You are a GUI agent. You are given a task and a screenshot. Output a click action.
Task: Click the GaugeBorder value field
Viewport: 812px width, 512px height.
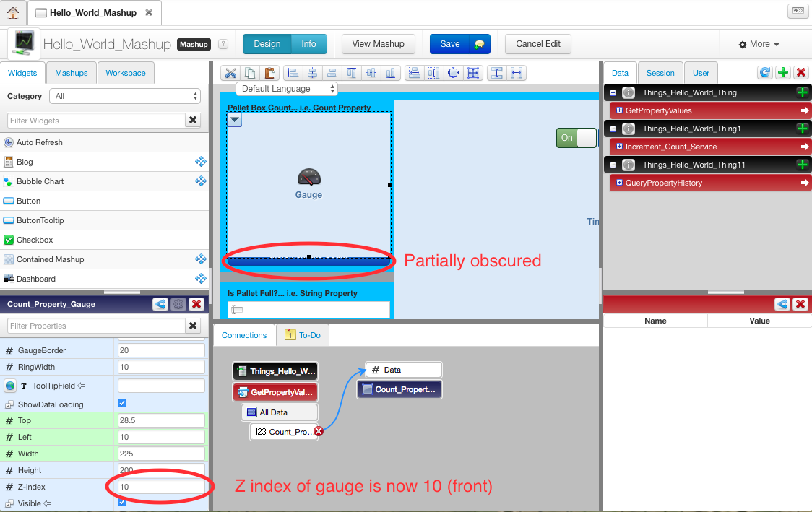(161, 350)
